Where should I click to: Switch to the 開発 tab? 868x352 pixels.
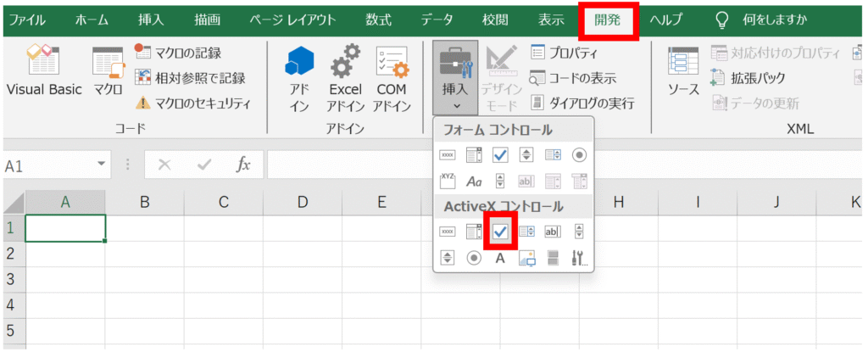(607, 20)
